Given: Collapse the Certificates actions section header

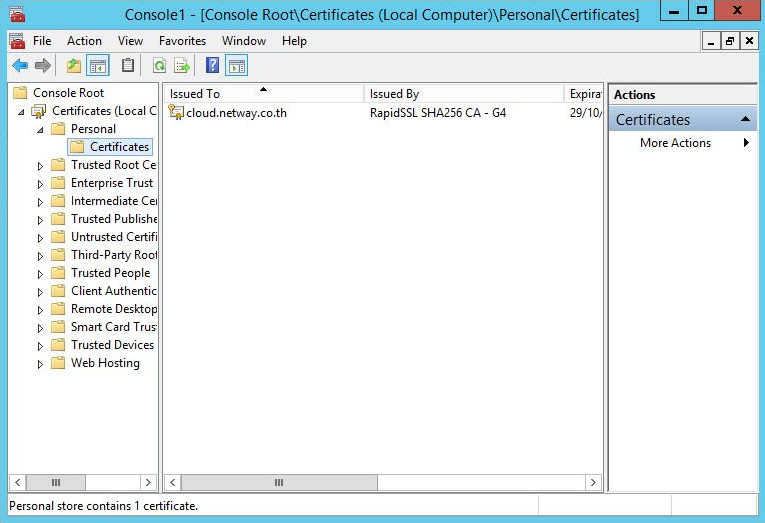Looking at the screenshot, I should click(x=746, y=120).
